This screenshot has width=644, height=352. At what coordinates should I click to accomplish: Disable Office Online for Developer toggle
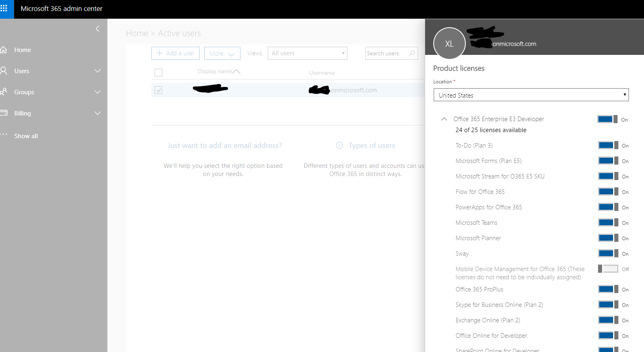[608, 335]
